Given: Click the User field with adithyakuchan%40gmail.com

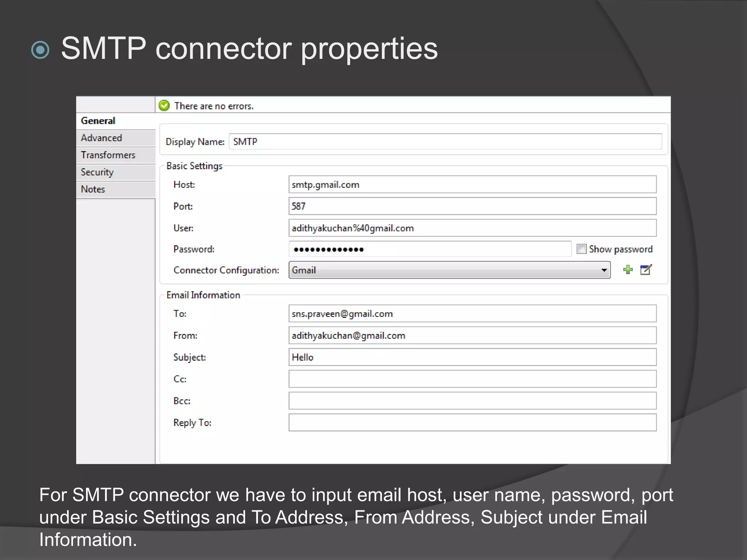Looking at the screenshot, I should (472, 228).
